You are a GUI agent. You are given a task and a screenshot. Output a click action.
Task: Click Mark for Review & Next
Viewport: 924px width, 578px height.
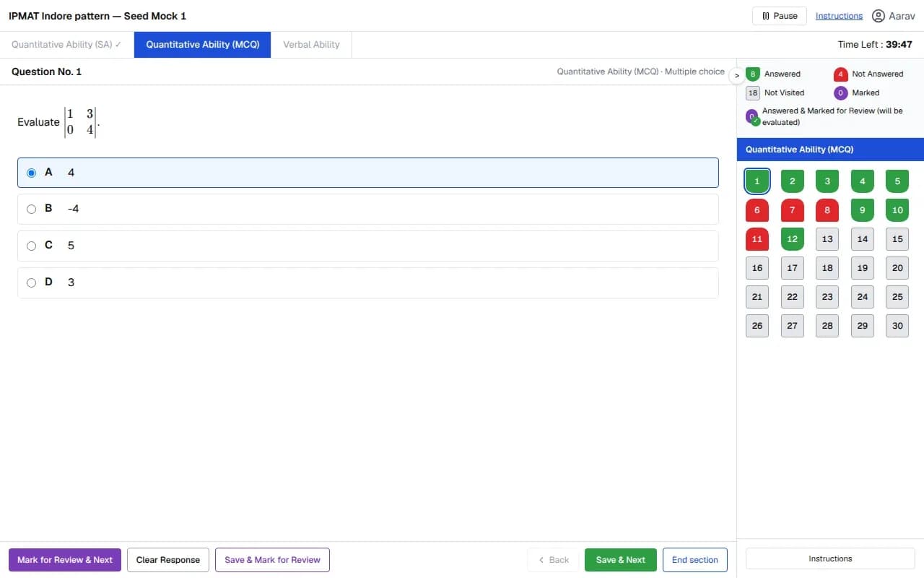point(65,560)
